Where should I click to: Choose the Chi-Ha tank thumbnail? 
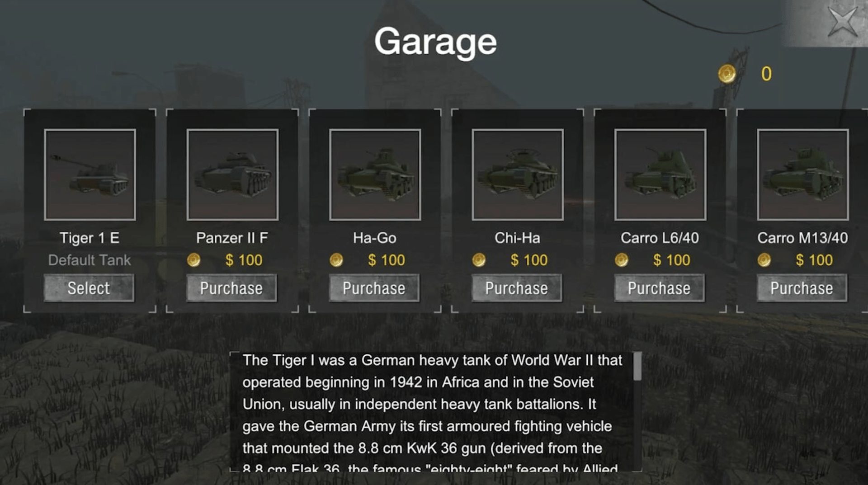coord(518,175)
